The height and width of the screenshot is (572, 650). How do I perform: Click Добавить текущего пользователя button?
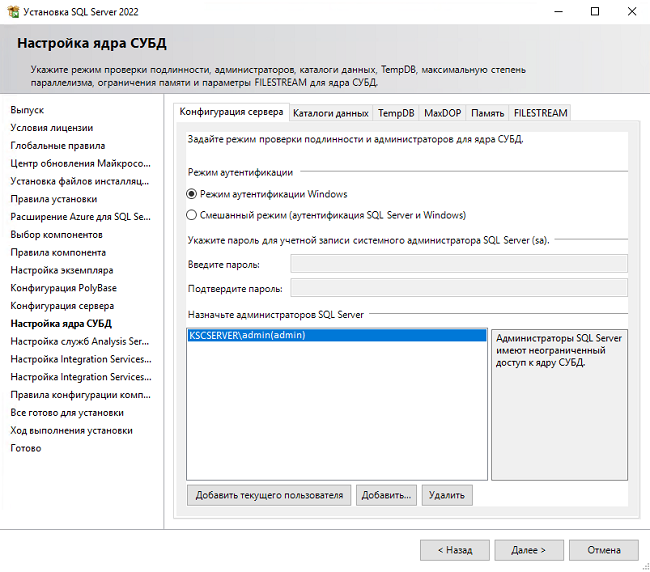click(x=269, y=495)
